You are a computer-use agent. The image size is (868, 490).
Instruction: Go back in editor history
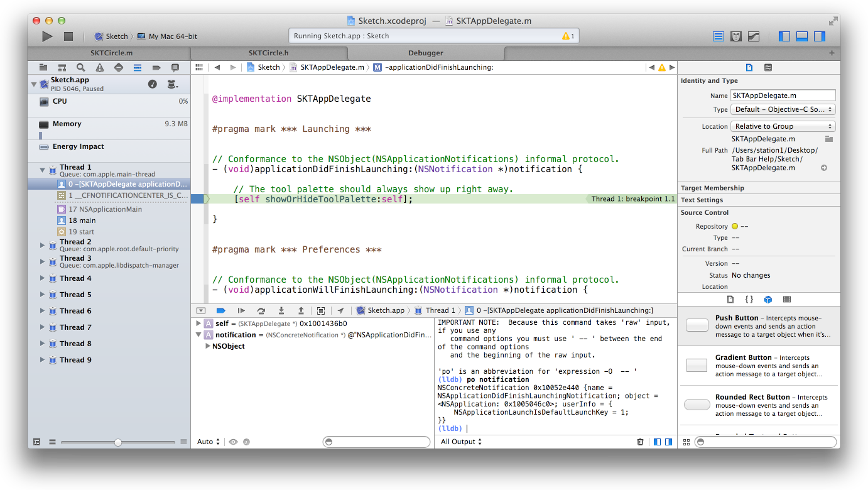pos(217,67)
